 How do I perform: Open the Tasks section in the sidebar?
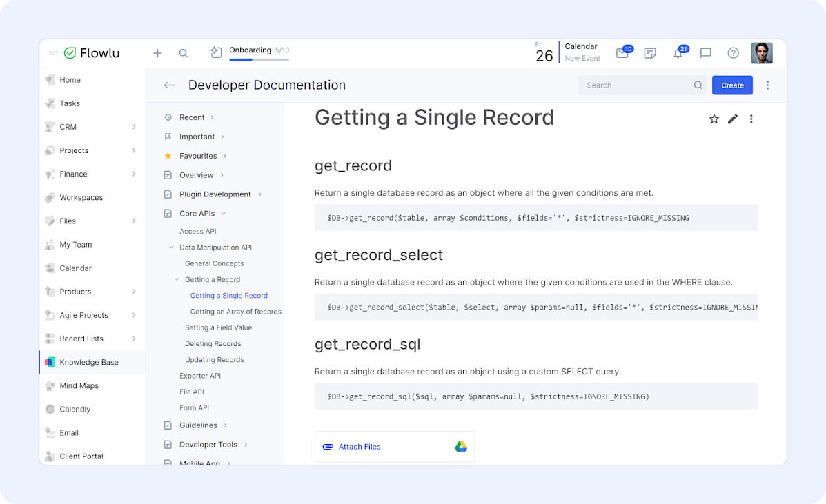(70, 103)
